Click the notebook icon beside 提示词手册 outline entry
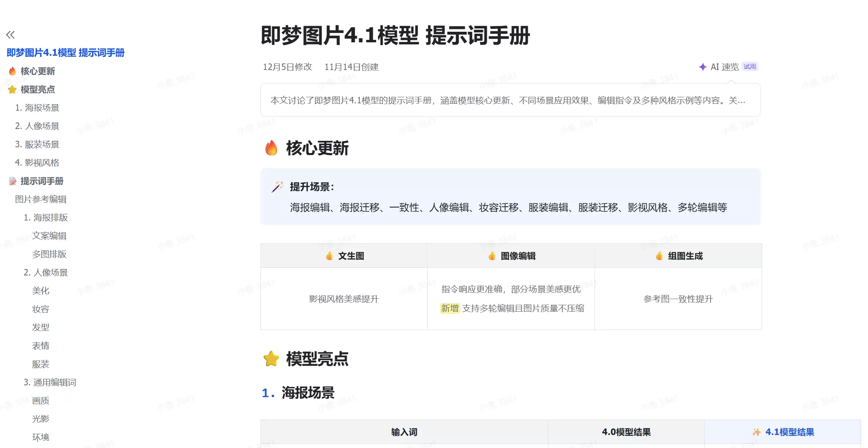 12,181
